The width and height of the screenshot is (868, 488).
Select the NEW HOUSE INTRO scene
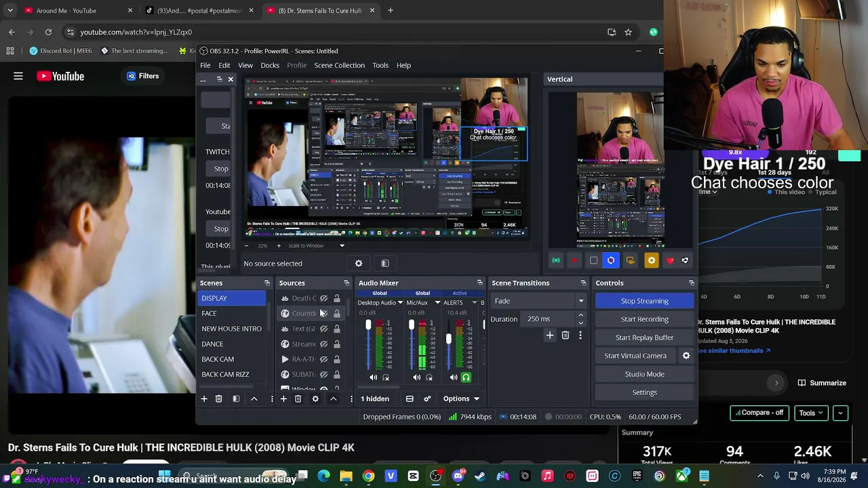click(231, 329)
